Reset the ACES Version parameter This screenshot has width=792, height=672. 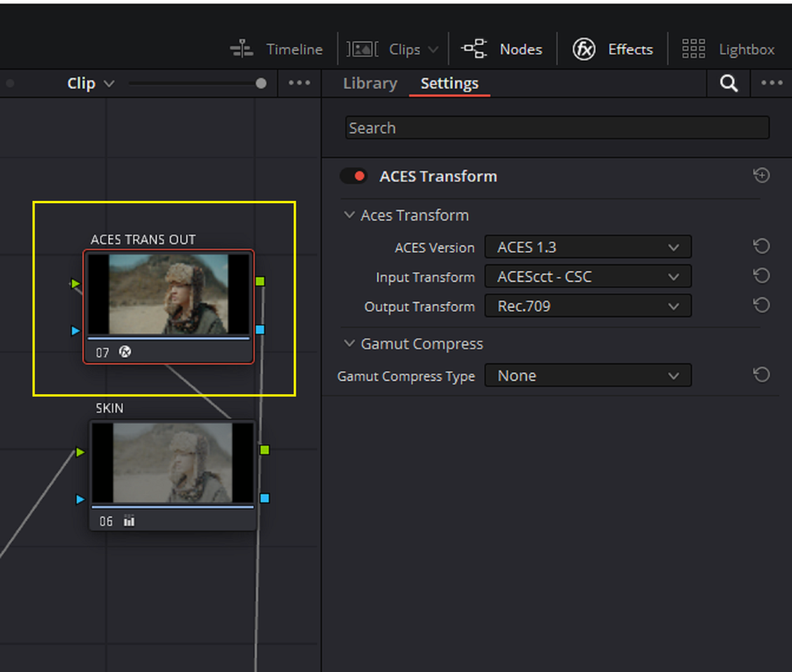pyautogui.click(x=761, y=247)
